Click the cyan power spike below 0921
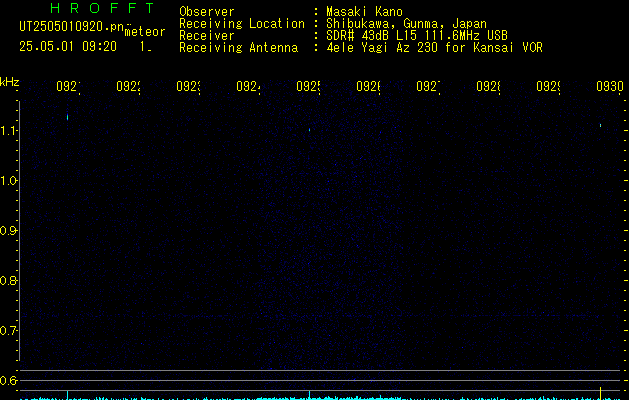Image resolution: width=629 pixels, height=400 pixels. [x=67, y=394]
